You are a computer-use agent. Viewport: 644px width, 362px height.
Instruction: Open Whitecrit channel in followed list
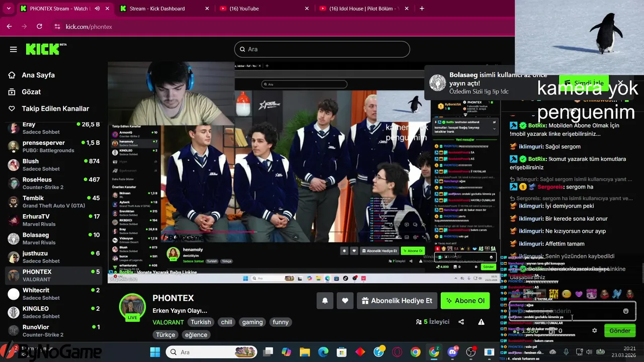53,294
